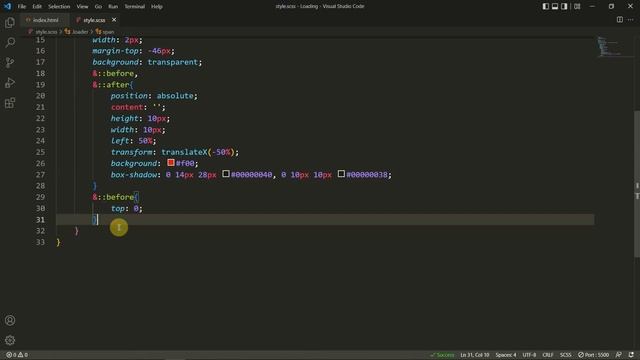640x360 pixels.
Task: Expand the .loader breadcrumb item
Action: tap(80, 31)
